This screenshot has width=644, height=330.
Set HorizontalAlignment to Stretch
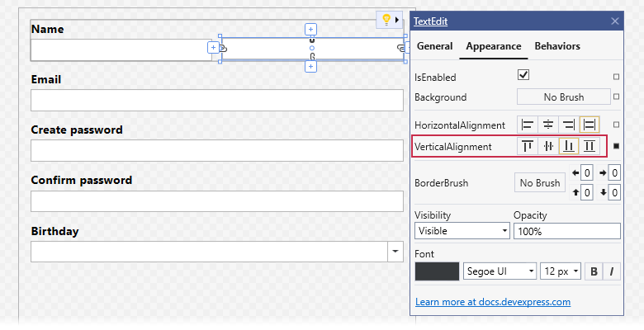(590, 125)
